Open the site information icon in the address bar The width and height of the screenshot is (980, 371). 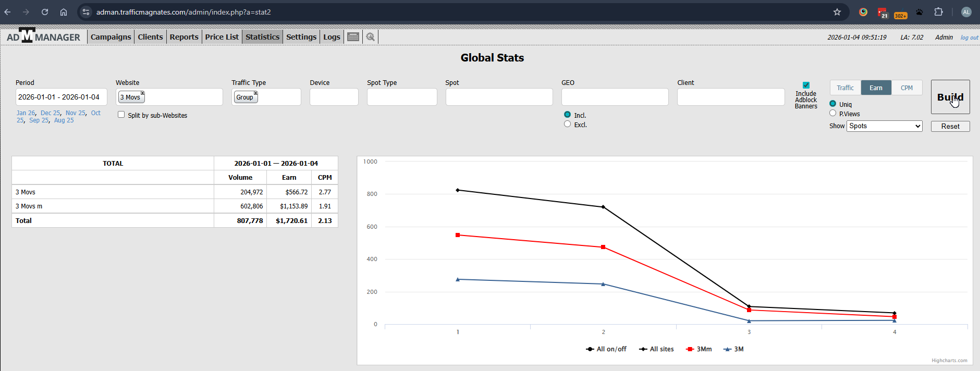(x=86, y=12)
